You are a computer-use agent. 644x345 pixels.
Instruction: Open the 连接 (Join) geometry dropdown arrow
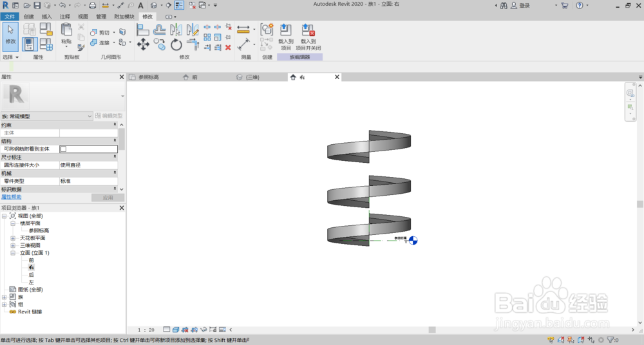114,42
